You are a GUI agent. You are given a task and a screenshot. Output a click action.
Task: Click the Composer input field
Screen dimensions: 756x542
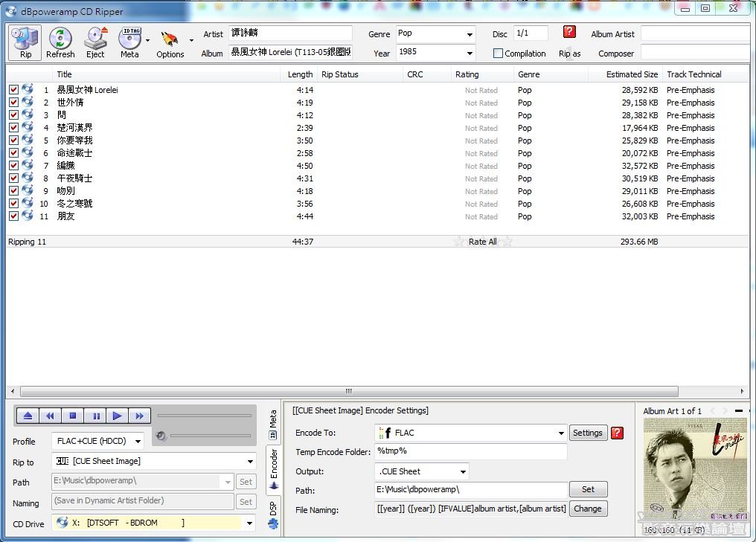click(x=696, y=53)
